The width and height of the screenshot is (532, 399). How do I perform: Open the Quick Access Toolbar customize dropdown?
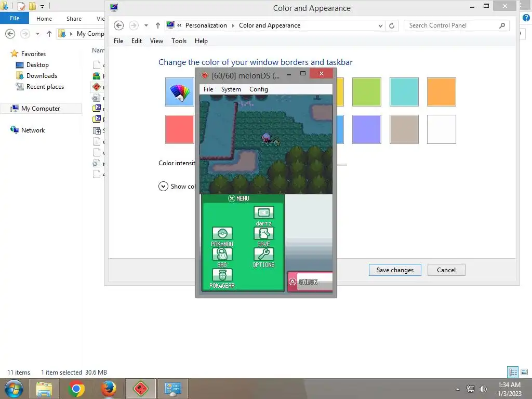point(42,6)
